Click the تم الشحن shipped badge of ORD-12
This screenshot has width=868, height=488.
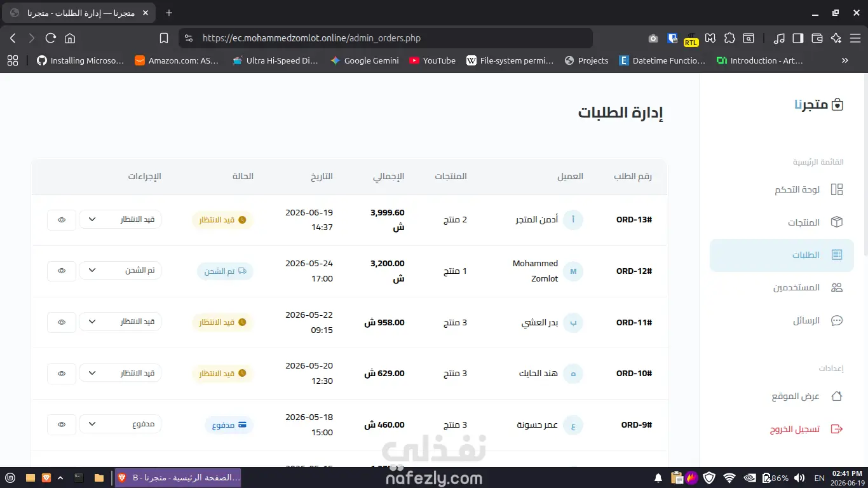coord(226,271)
